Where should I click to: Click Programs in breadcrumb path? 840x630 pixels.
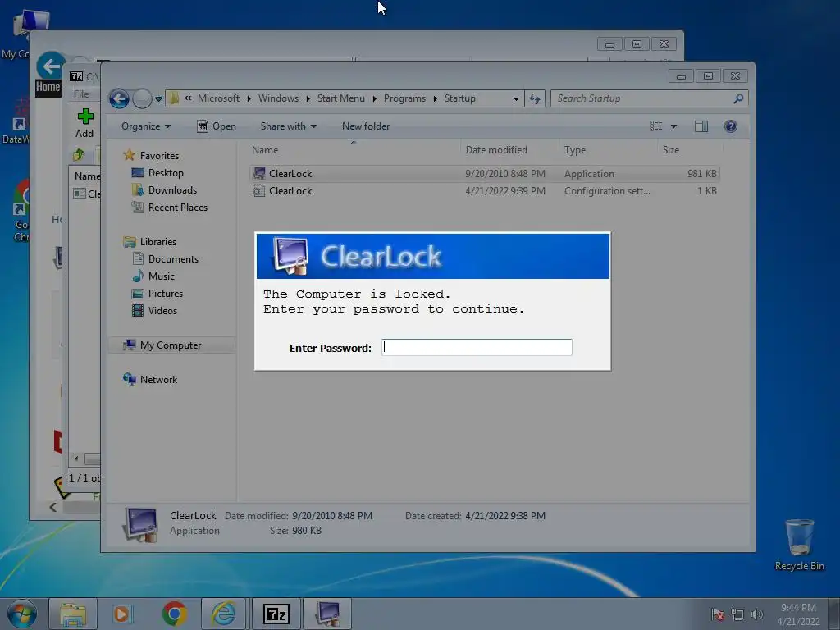tap(404, 98)
